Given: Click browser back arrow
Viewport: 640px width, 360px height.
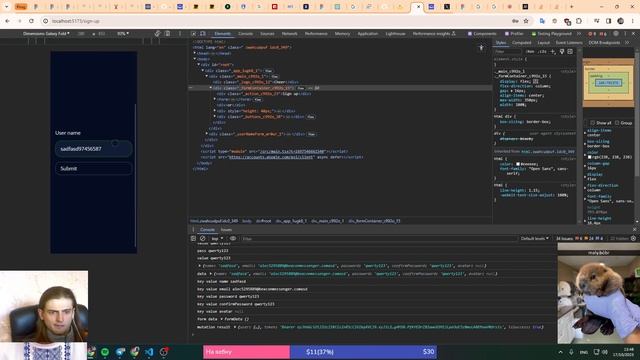Looking at the screenshot, I should coord(7,21).
